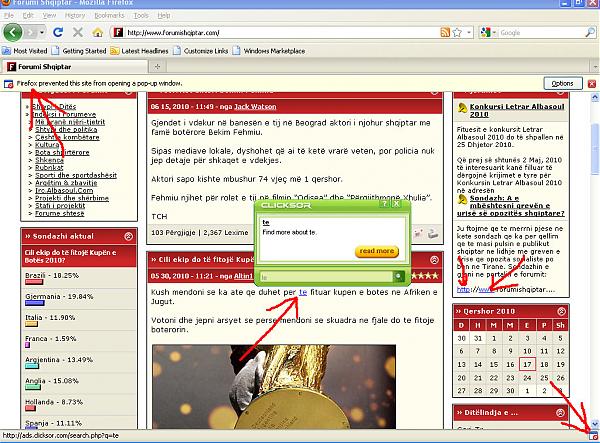Screen dimensions: 600x443
Task: Dismiss the popup blocked notification bar
Action: pos(592,83)
